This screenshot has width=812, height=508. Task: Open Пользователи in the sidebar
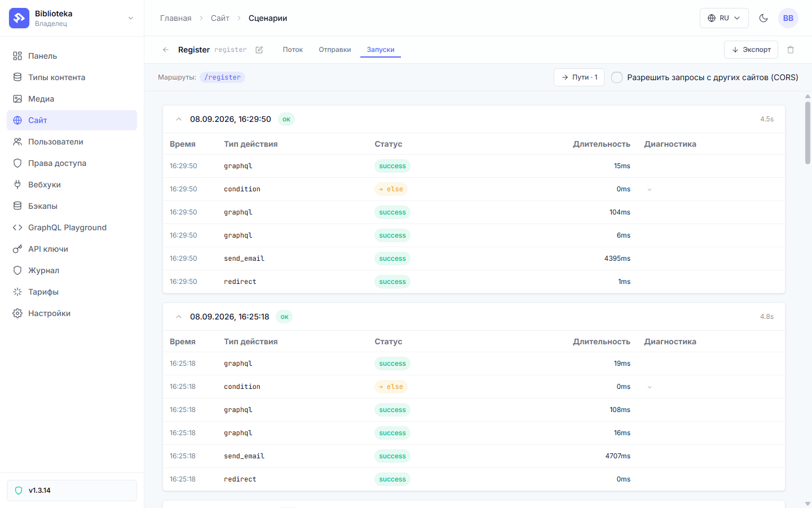point(72,142)
